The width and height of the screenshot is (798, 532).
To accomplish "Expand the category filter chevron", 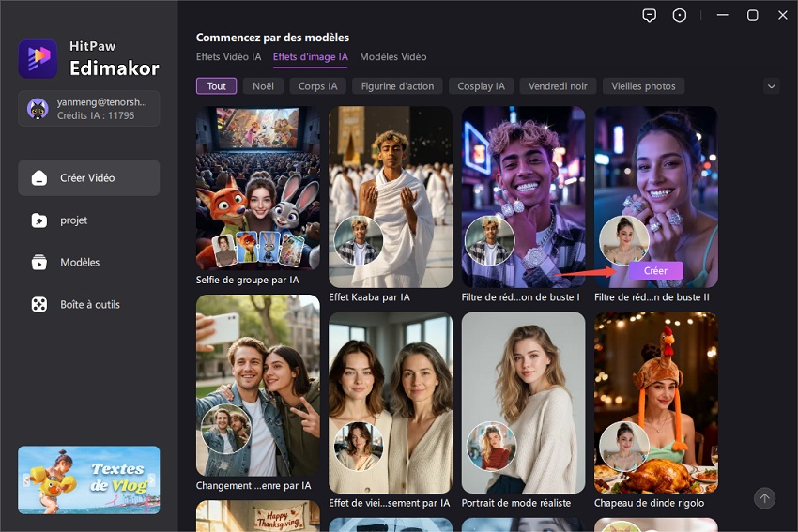I will (x=772, y=86).
